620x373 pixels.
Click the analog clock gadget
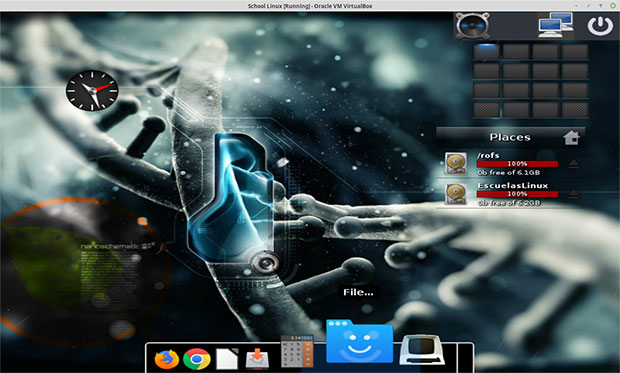[x=92, y=90]
